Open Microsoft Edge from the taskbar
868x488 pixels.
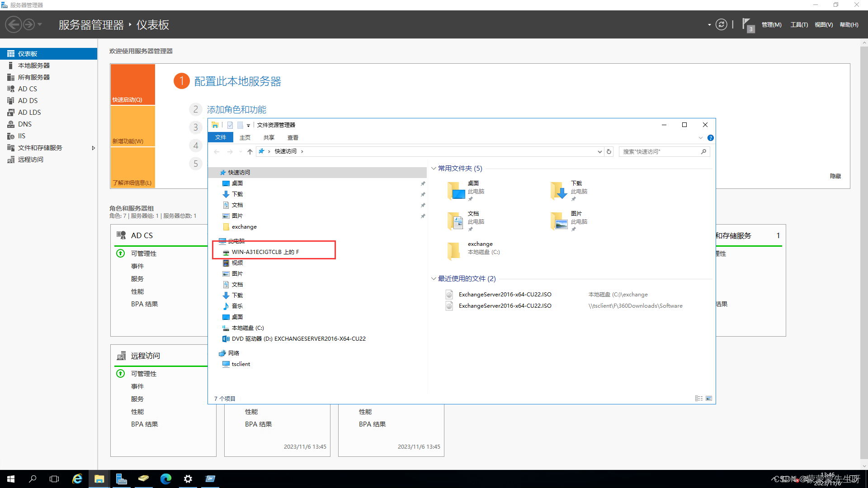[166, 479]
